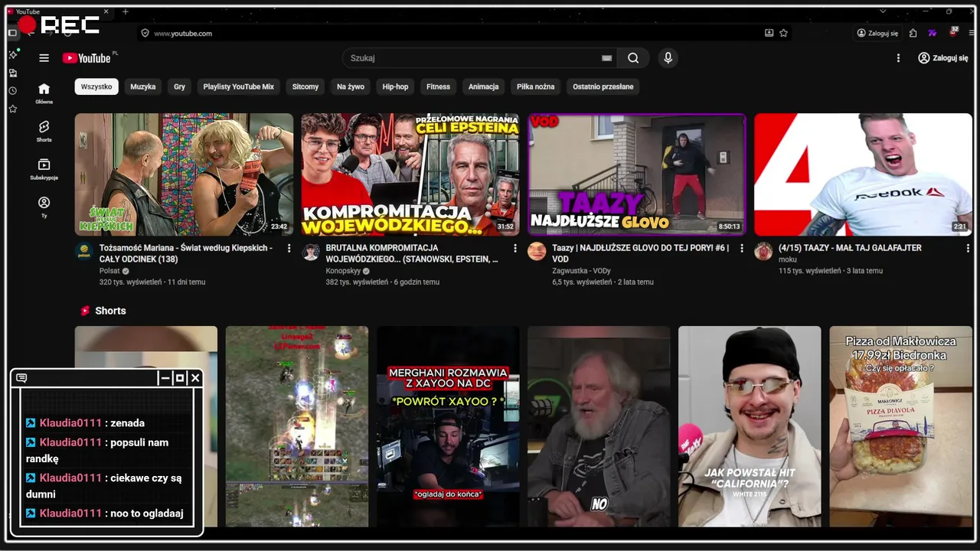The height and width of the screenshot is (551, 980).
Task: Open browser sidebar history clock icon
Action: [x=12, y=90]
